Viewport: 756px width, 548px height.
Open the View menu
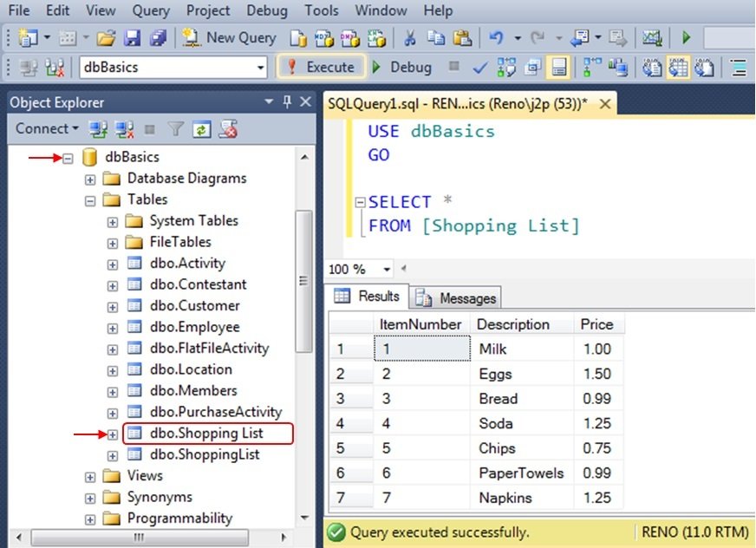coord(101,10)
